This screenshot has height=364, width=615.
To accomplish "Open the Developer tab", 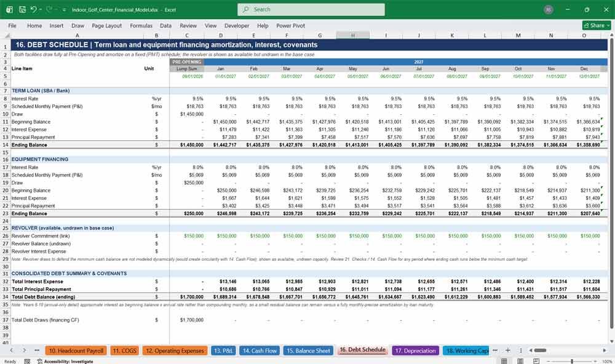I will (237, 25).
